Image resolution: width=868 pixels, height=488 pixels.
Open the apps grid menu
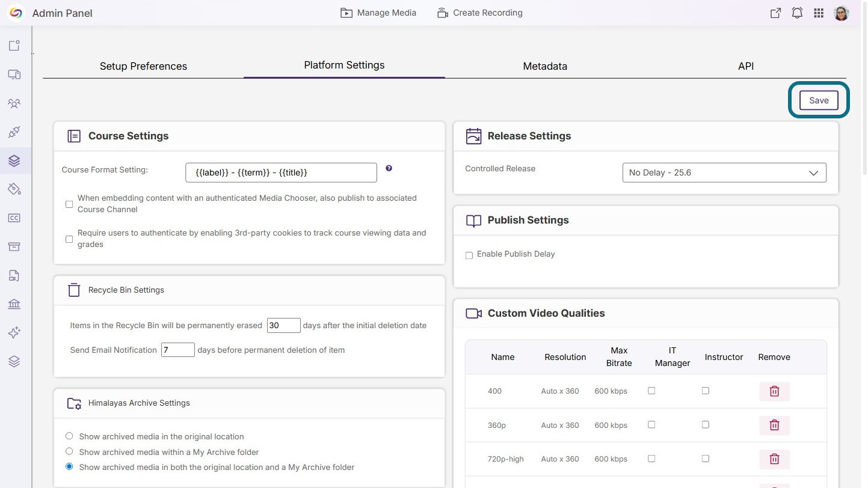[819, 13]
